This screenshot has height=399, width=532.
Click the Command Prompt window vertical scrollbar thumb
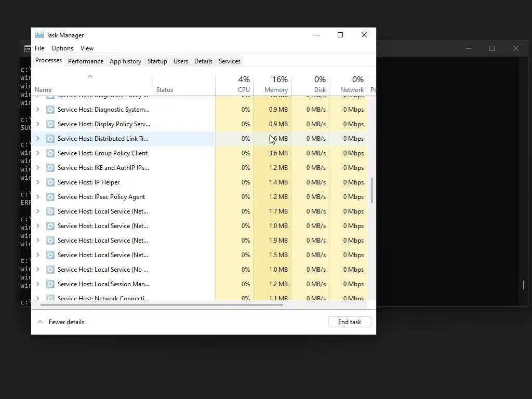coord(524,285)
